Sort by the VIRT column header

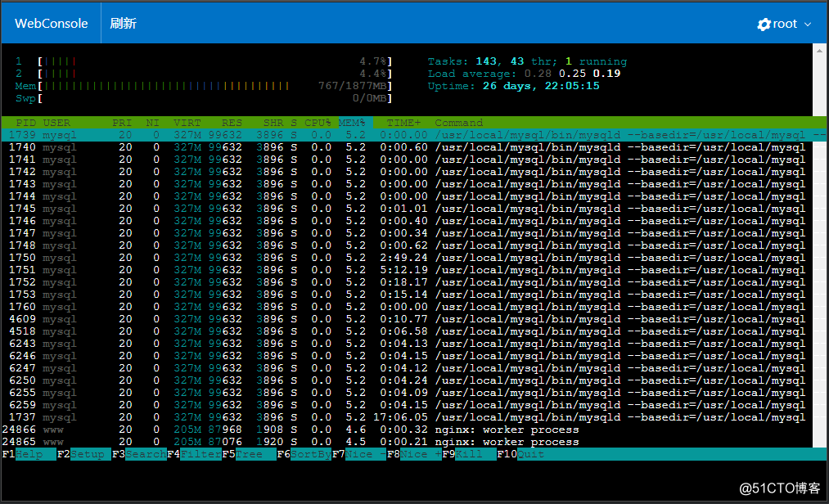pos(187,123)
